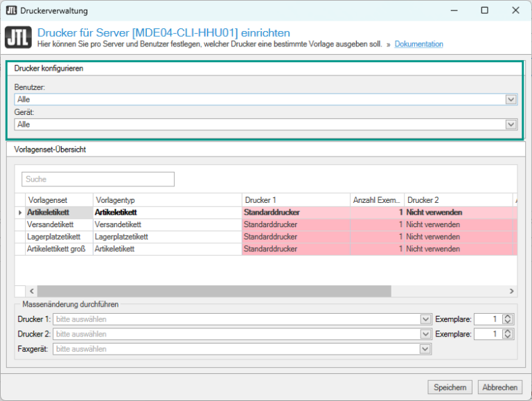
Task: Open the Faxgerät dropdown
Action: 425,349
